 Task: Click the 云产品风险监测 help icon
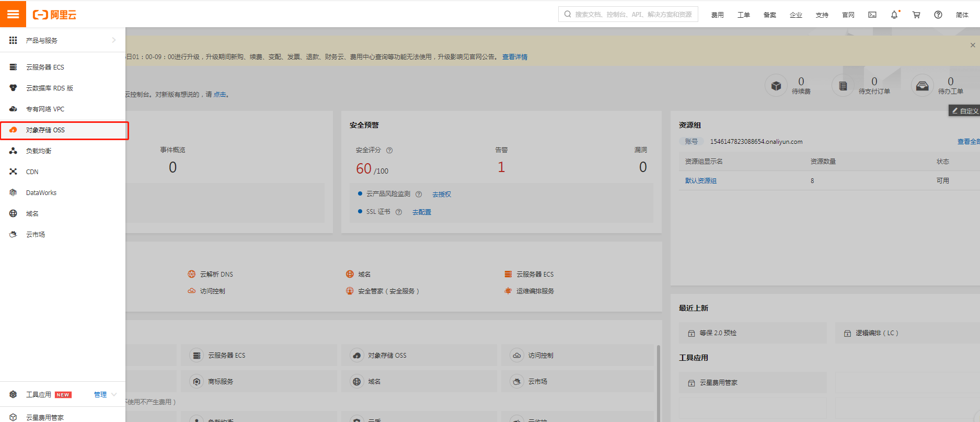coord(419,194)
